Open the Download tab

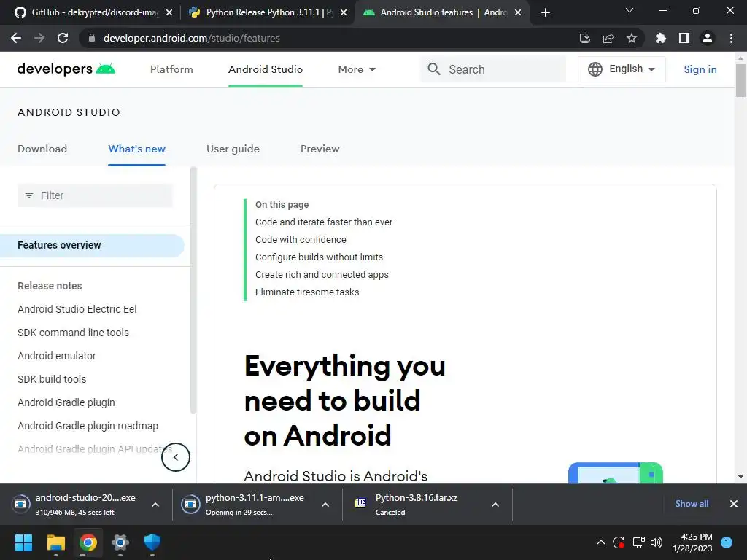coord(42,149)
